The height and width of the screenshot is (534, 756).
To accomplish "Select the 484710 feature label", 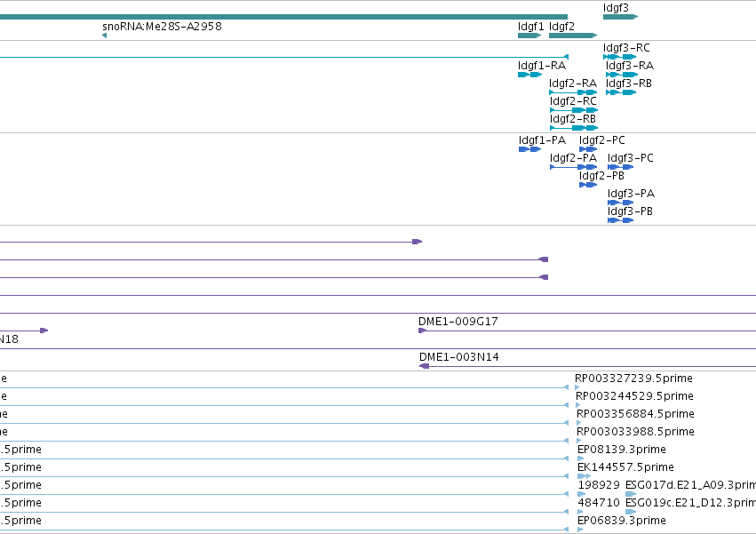I will (x=599, y=503).
